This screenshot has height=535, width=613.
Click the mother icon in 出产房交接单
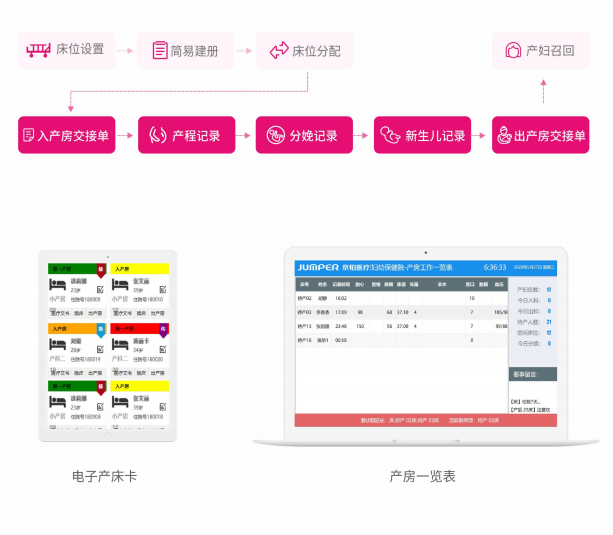click(504, 135)
